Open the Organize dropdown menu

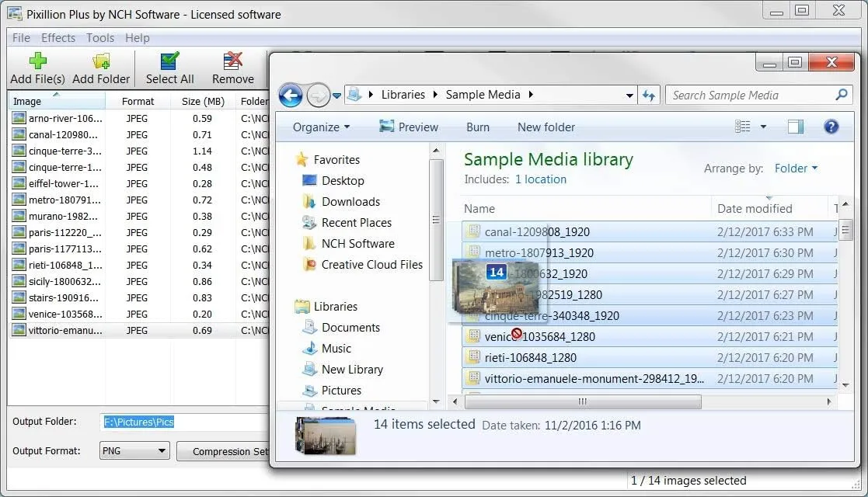click(321, 127)
